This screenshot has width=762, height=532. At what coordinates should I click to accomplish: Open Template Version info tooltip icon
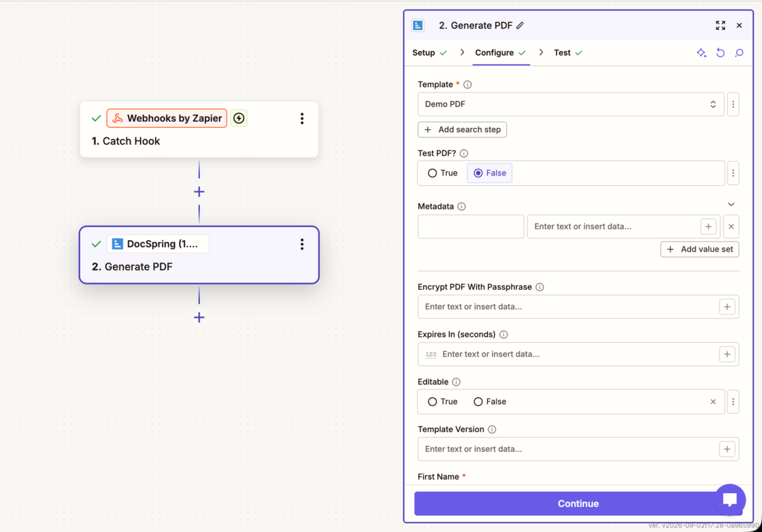[x=493, y=429]
